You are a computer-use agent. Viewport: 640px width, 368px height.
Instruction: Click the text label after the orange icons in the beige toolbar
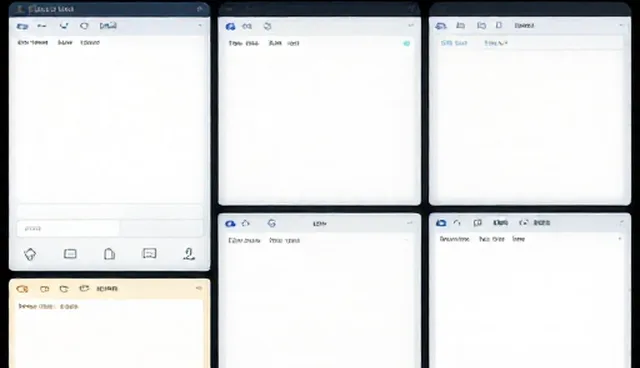(x=107, y=289)
